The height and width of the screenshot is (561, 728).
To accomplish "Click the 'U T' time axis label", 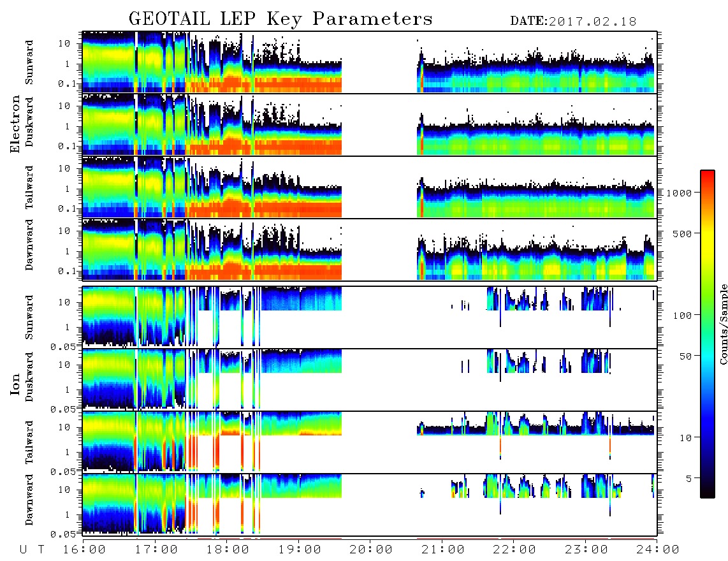I will point(32,550).
